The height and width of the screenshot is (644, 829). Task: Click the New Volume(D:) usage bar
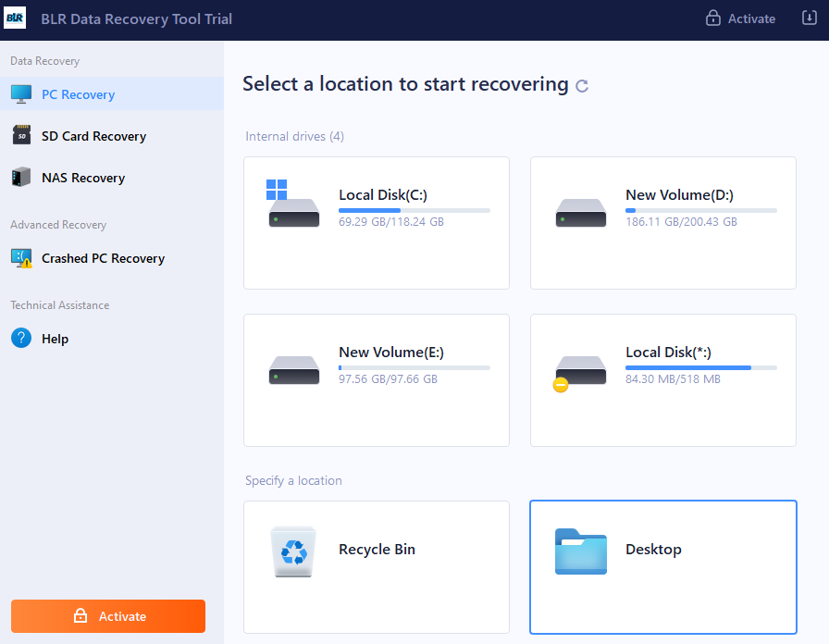(701, 210)
